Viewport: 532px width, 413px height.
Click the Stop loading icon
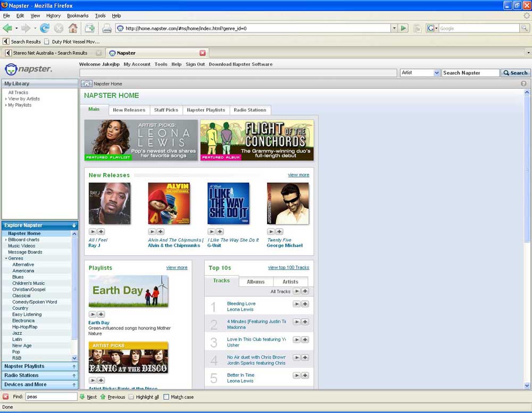tap(59, 28)
